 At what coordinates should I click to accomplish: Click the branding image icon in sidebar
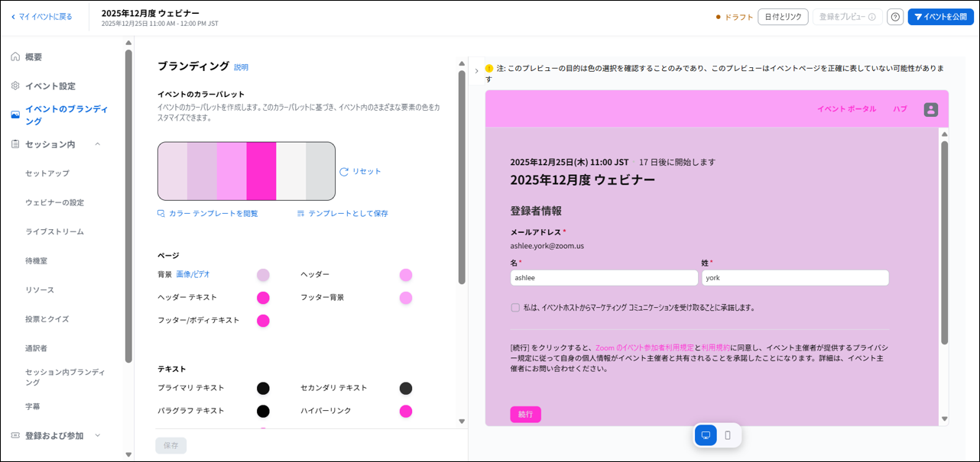pos(15,115)
